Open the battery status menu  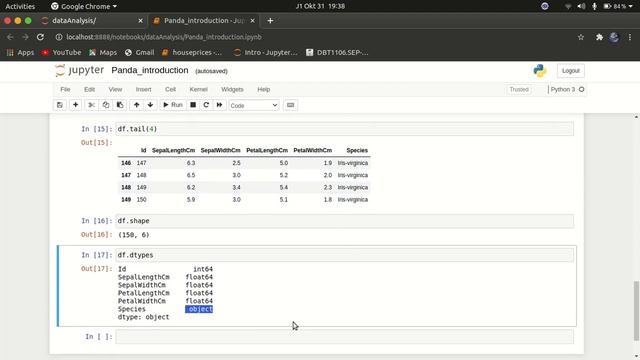point(618,6)
